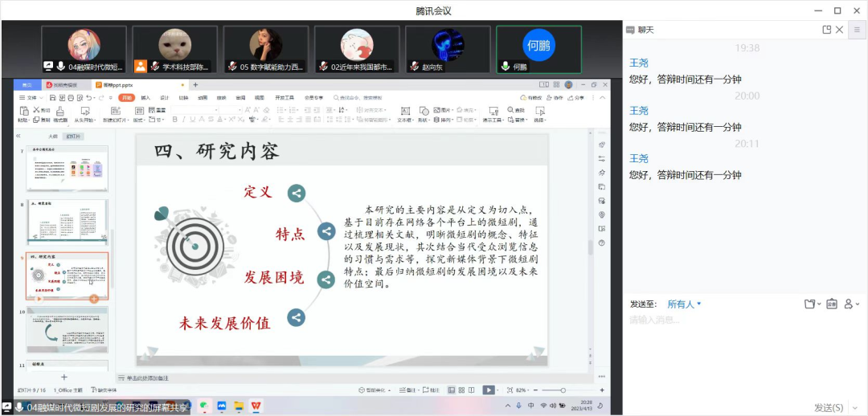Open the chat file-send icon
868x416 pixels.
pos(811,304)
